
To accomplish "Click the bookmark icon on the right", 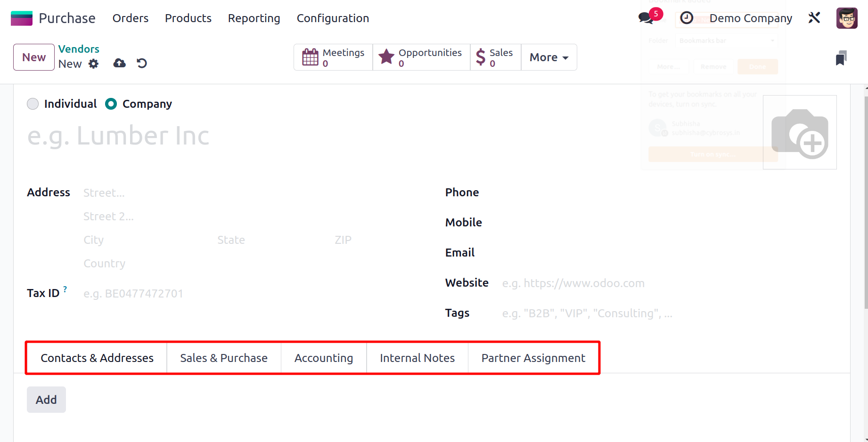I will point(841,58).
